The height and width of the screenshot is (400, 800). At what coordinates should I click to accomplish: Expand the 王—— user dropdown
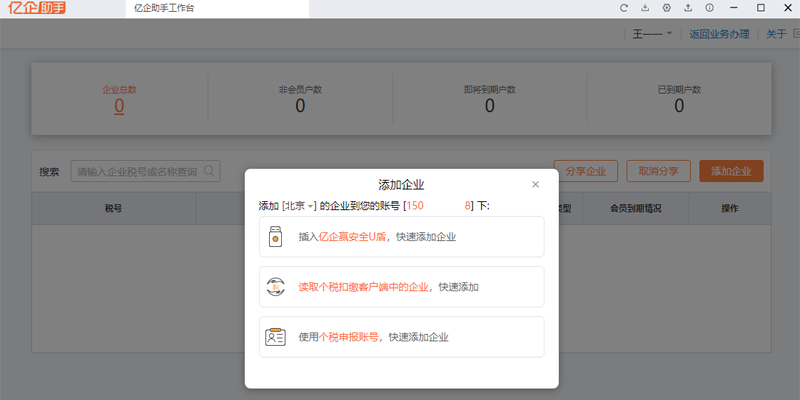click(x=653, y=34)
